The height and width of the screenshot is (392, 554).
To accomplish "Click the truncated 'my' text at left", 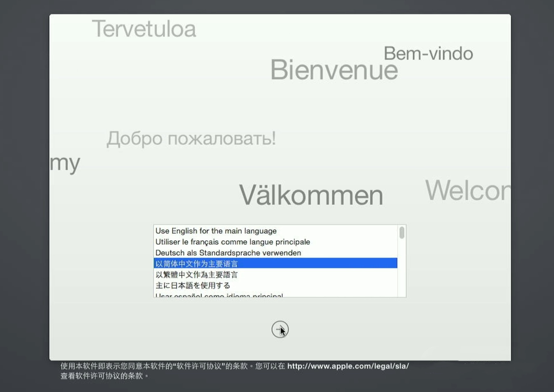I will click(65, 163).
